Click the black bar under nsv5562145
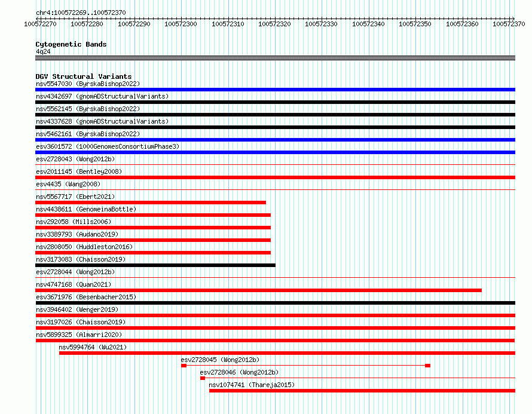The image size is (532, 414). coord(275,115)
